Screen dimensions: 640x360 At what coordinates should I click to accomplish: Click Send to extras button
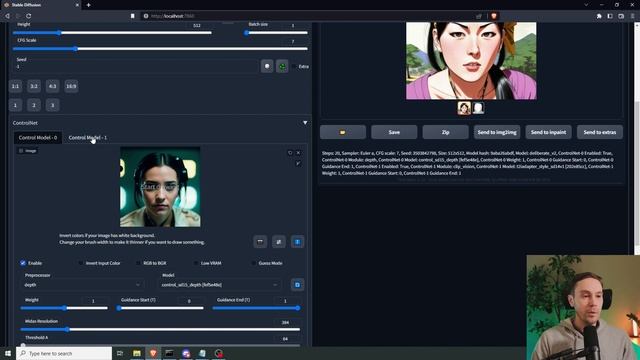tap(600, 132)
